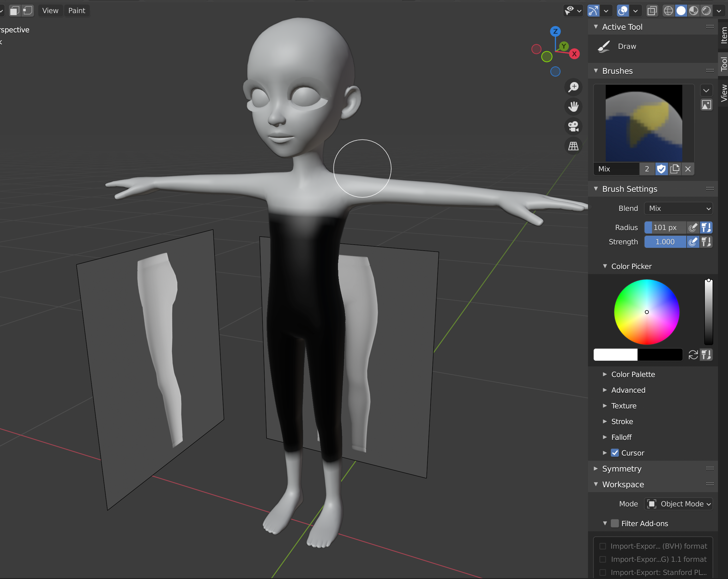
Task: Duplicate the Mix brush
Action: 675,169
